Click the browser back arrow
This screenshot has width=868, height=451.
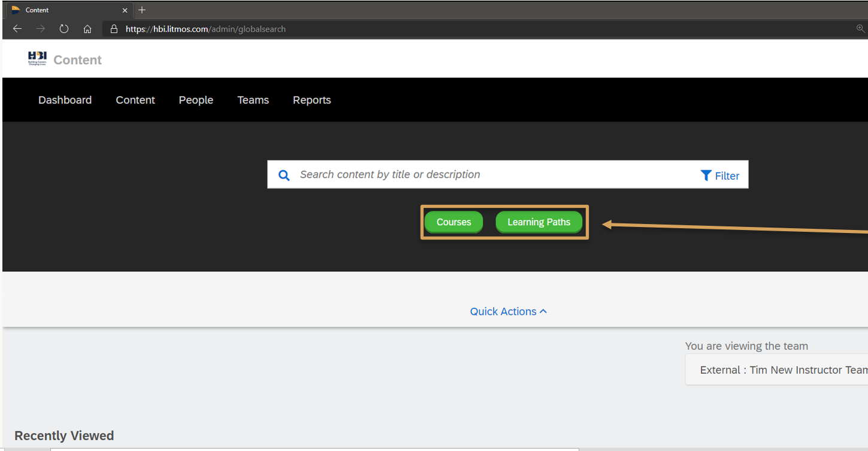pos(17,29)
